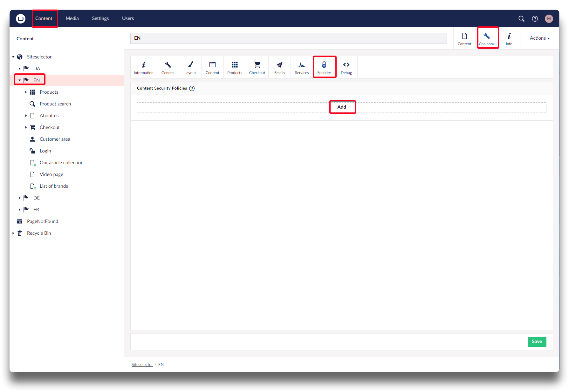Collapse the EN language node

tap(19, 80)
